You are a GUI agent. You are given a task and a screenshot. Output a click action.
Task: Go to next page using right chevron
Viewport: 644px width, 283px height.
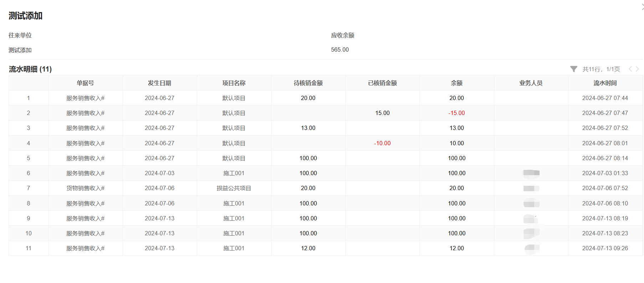pyautogui.click(x=637, y=69)
